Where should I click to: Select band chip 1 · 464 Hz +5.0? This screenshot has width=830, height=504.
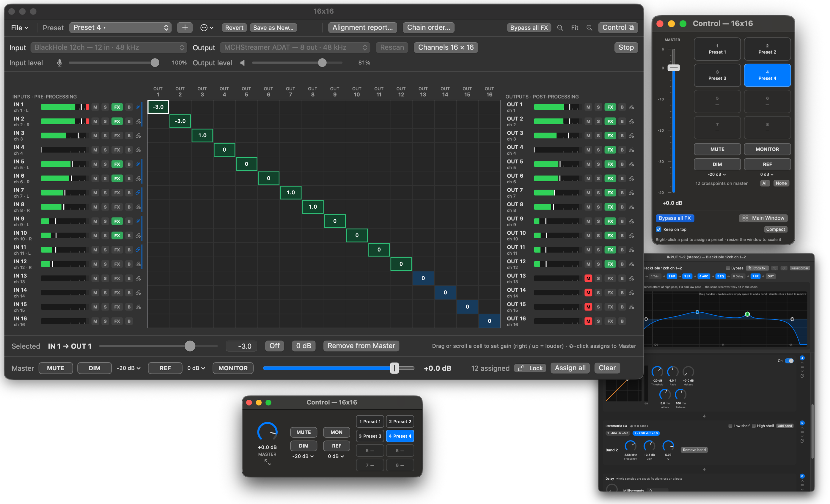[617, 433]
